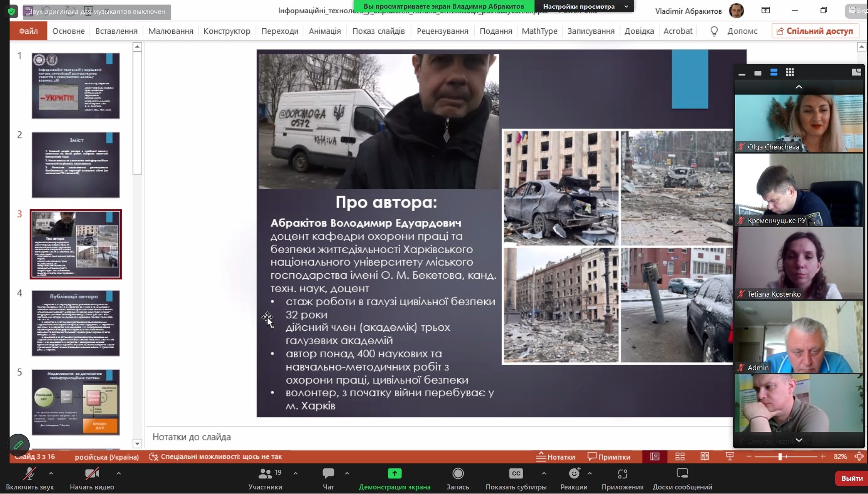
Task: Turn on camera with Начать видео
Action: [x=92, y=478]
